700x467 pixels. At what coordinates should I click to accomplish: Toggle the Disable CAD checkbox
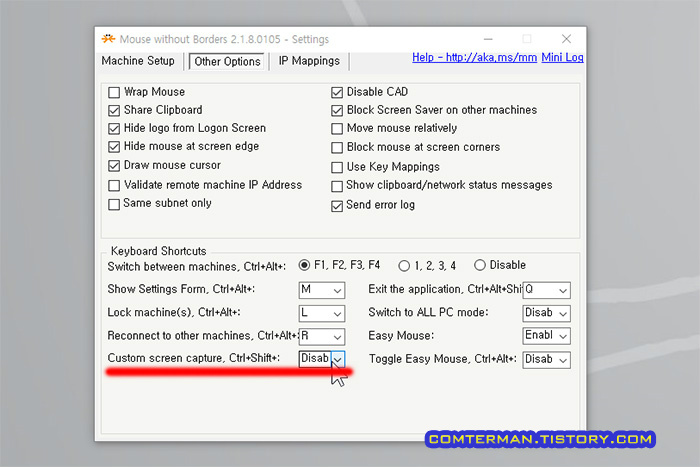click(x=337, y=92)
